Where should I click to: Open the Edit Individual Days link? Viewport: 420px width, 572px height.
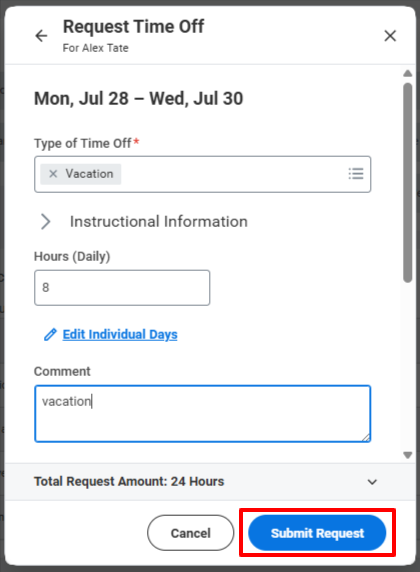click(x=120, y=335)
